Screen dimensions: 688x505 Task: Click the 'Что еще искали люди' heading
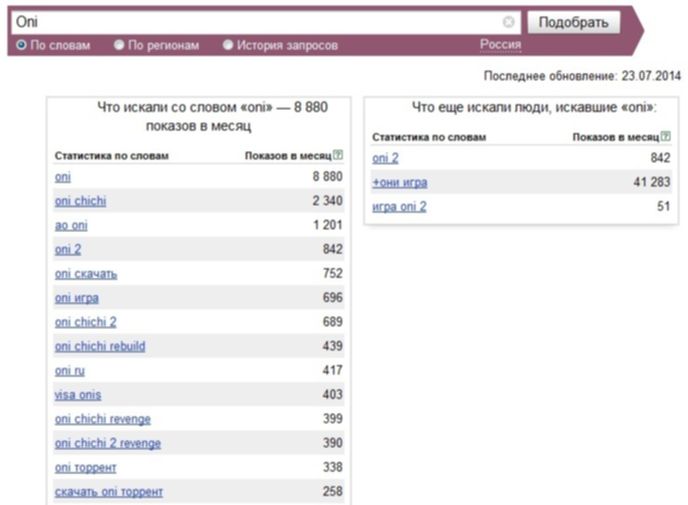pyautogui.click(x=534, y=107)
